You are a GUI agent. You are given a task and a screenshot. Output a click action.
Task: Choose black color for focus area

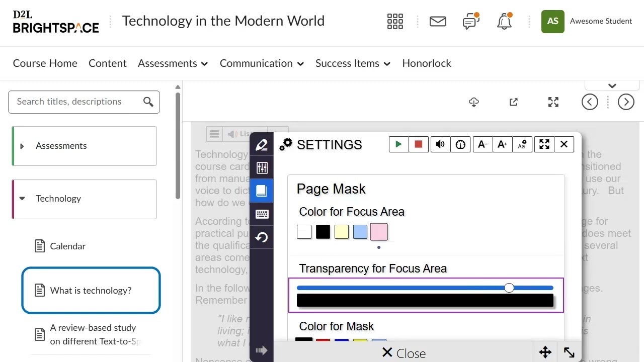tap(323, 232)
